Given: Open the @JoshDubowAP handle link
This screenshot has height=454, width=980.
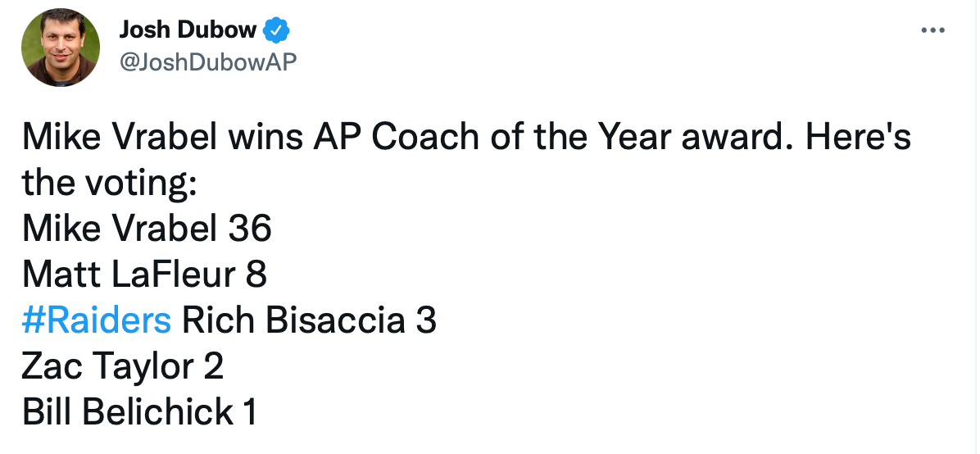Looking at the screenshot, I should (x=207, y=61).
